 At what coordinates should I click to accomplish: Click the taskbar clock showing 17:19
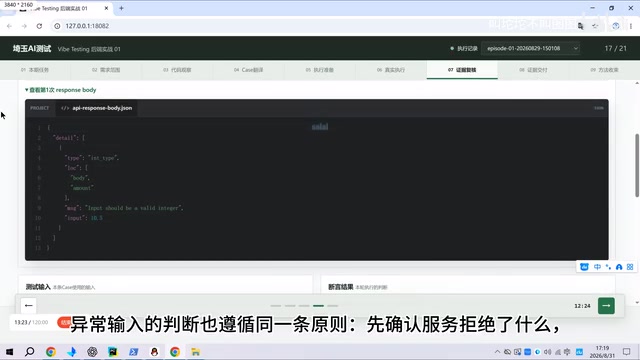602,352
